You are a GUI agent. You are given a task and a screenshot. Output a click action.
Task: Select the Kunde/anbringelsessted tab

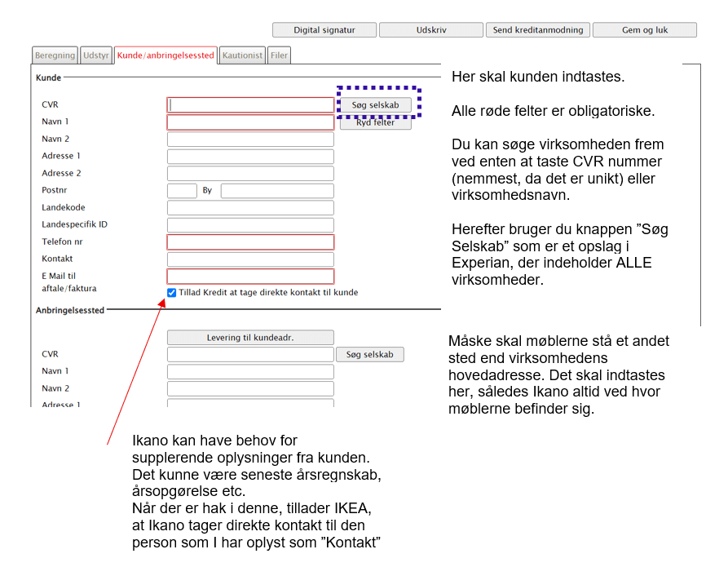point(165,55)
